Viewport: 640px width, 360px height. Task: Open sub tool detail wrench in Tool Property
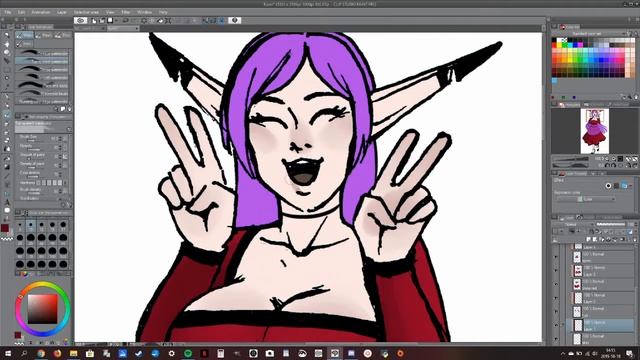(x=69, y=205)
